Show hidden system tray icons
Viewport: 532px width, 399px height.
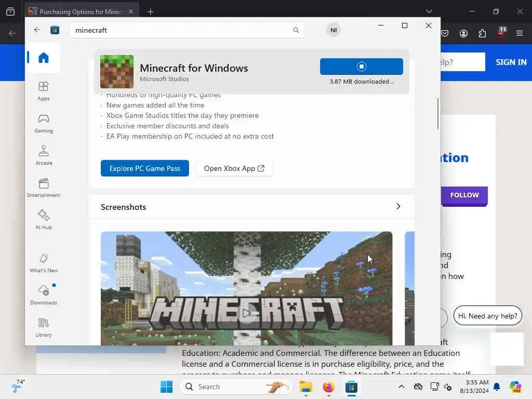click(x=402, y=387)
